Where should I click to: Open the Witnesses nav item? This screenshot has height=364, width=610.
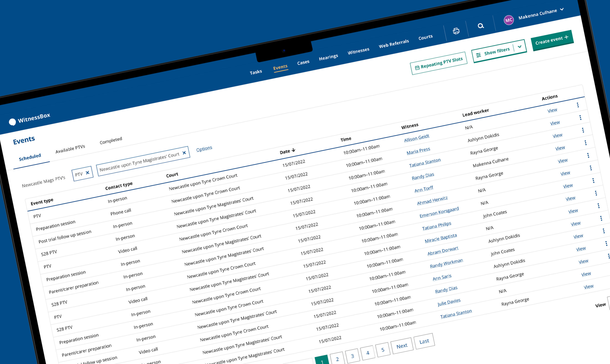(x=358, y=51)
